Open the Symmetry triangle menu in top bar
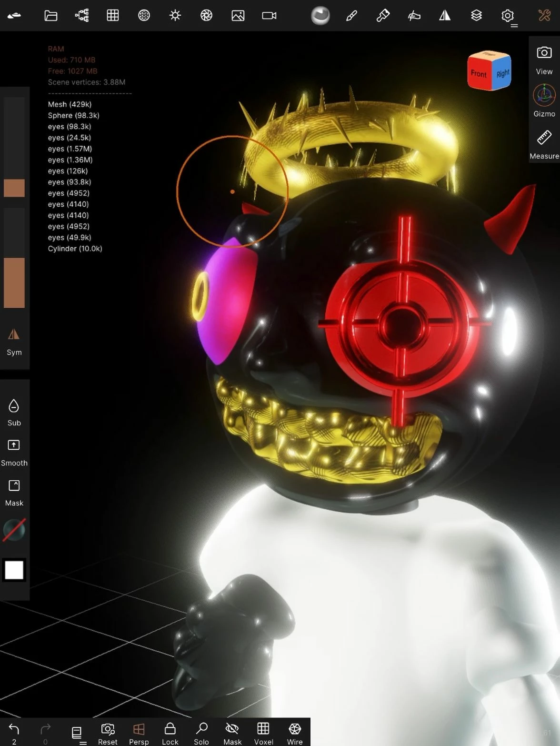This screenshot has height=746, width=560. 445,16
